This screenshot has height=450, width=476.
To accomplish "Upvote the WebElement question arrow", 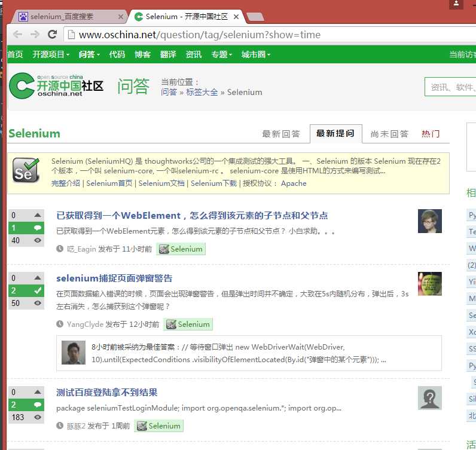I will (x=38, y=215).
